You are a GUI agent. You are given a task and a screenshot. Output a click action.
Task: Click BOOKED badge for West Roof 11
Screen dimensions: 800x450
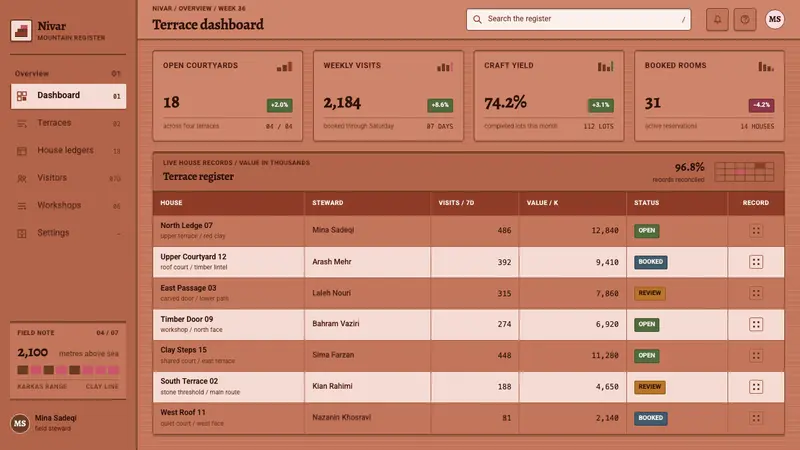pos(651,418)
